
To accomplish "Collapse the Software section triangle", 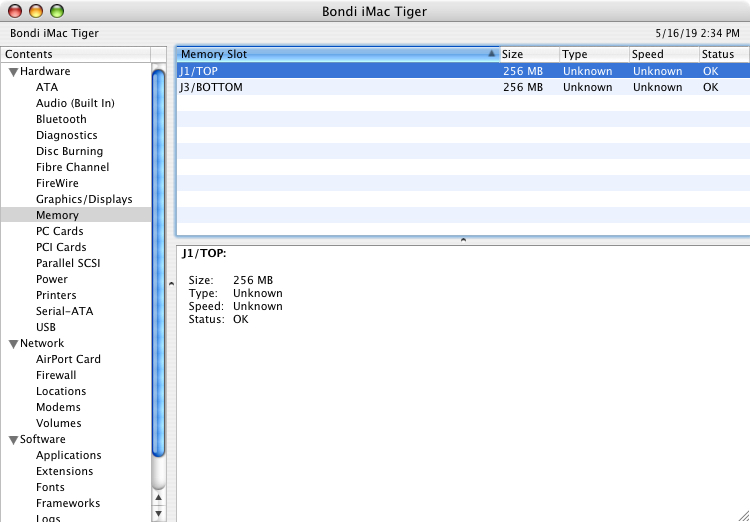I will tap(13, 440).
